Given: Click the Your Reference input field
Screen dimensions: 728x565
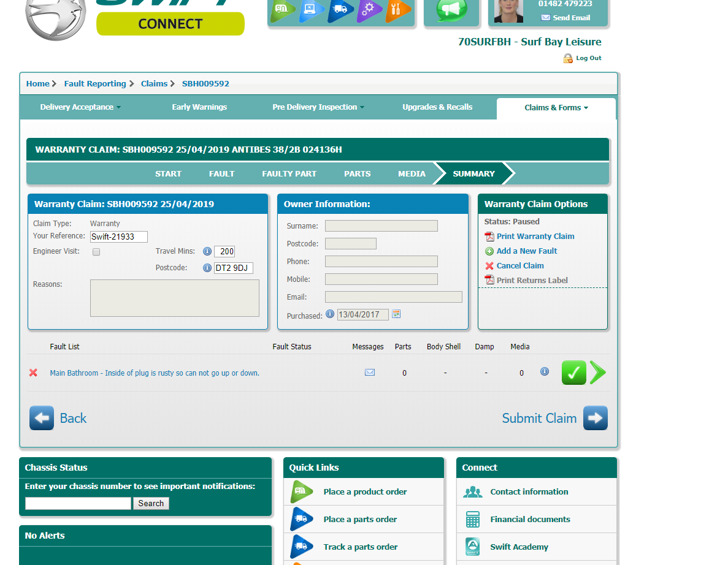Looking at the screenshot, I should coord(119,237).
